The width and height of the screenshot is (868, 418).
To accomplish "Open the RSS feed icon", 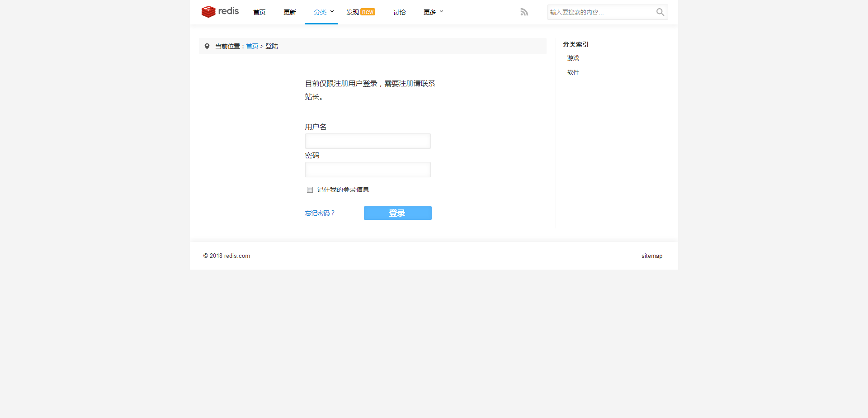I will click(x=524, y=12).
